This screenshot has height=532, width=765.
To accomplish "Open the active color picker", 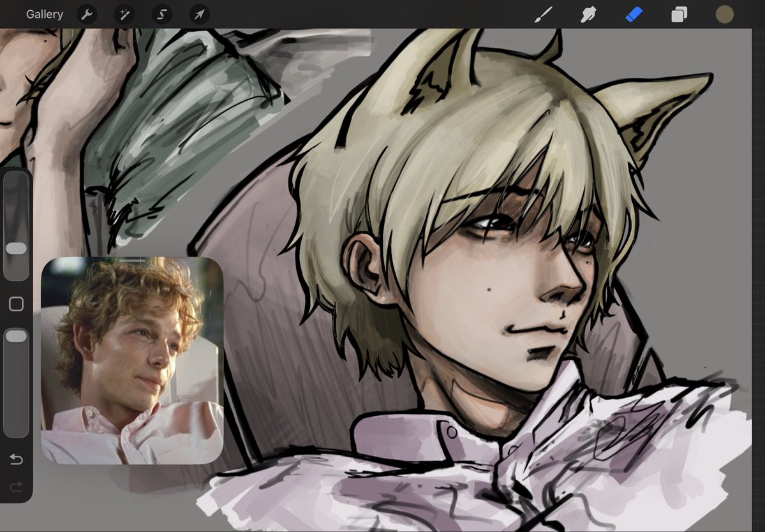I will pyautogui.click(x=725, y=15).
